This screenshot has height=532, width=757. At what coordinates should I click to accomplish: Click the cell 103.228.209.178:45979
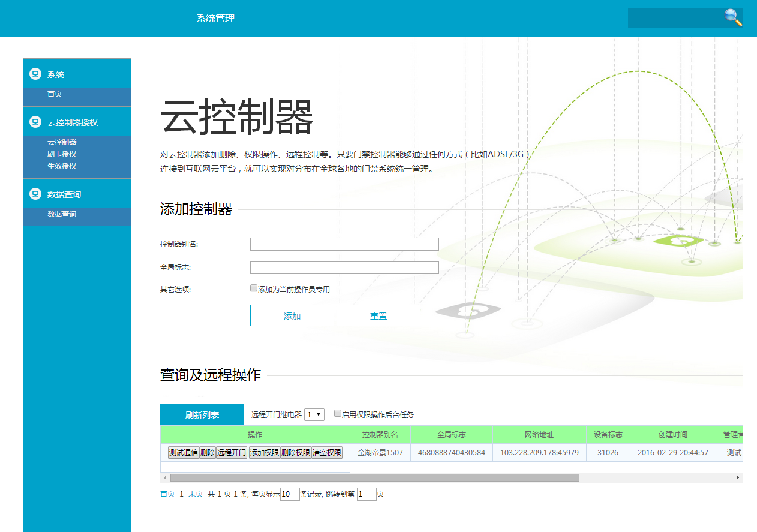[x=539, y=453]
